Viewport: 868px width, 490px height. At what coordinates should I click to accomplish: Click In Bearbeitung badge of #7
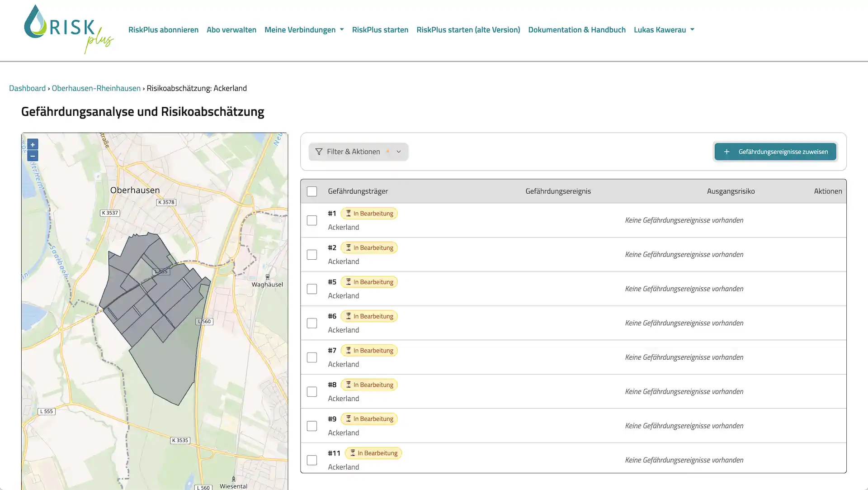pyautogui.click(x=369, y=351)
